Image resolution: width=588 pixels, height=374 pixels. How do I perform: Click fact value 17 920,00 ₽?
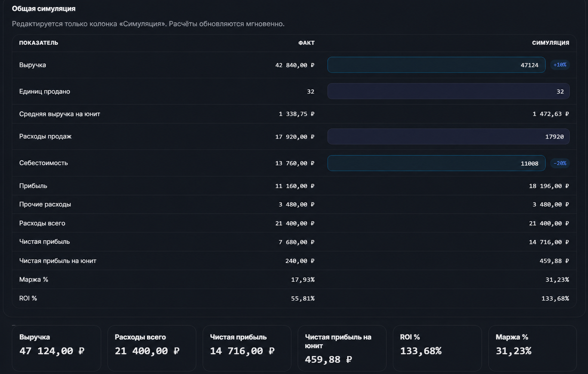point(295,137)
